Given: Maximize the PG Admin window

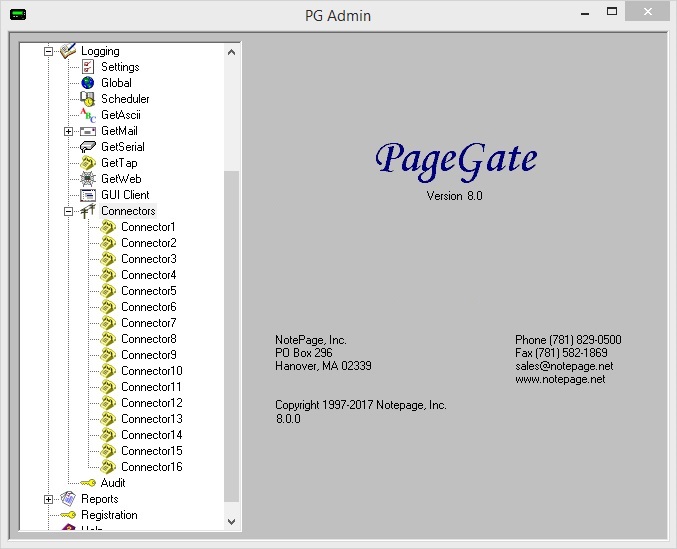Looking at the screenshot, I should coord(612,12).
